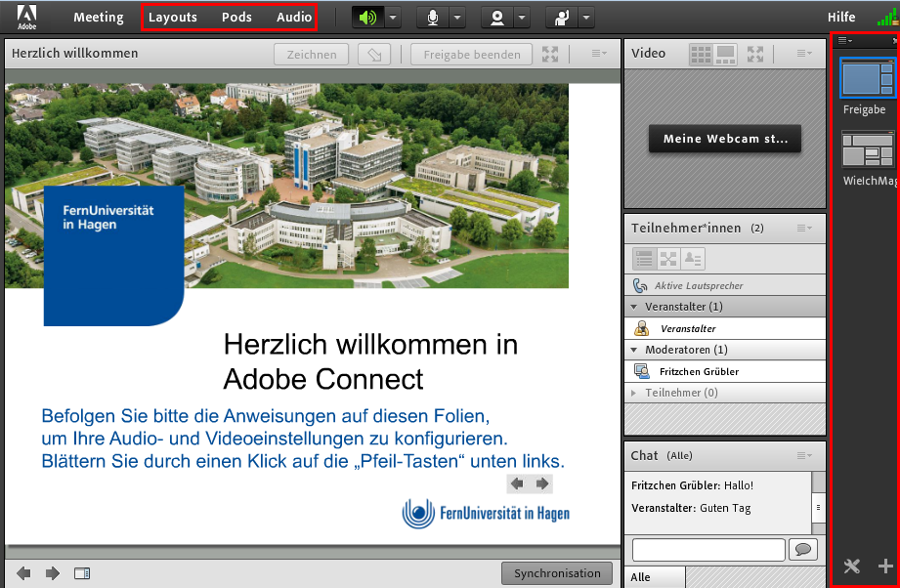The width and height of the screenshot is (900, 588).
Task: Open microphone options dropdown arrow
Action: pyautogui.click(x=457, y=18)
